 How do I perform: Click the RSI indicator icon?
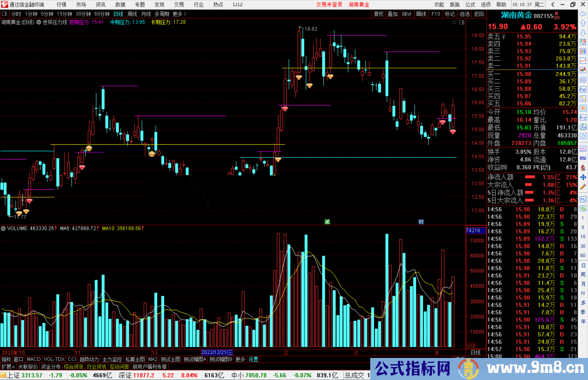(583, 158)
